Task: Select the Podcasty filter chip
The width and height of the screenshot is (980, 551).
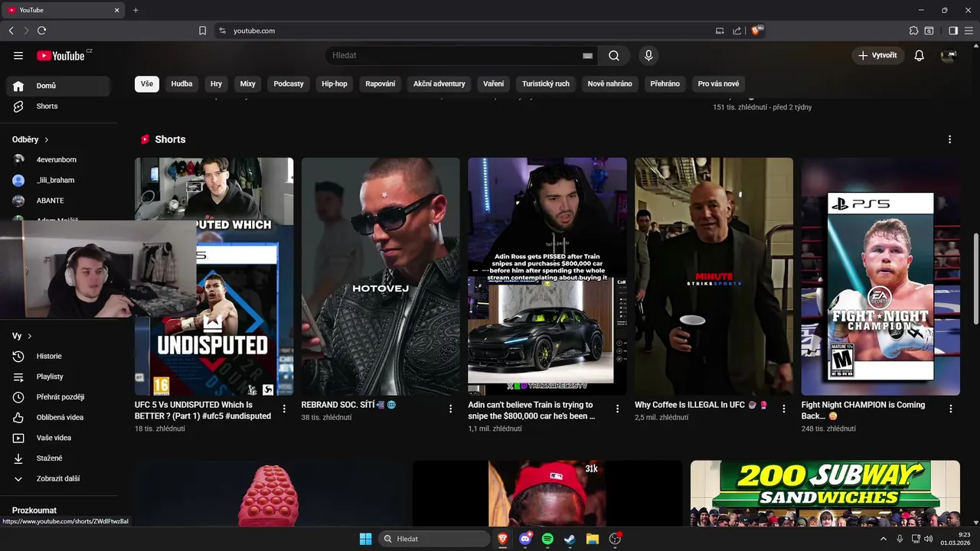Action: [289, 83]
